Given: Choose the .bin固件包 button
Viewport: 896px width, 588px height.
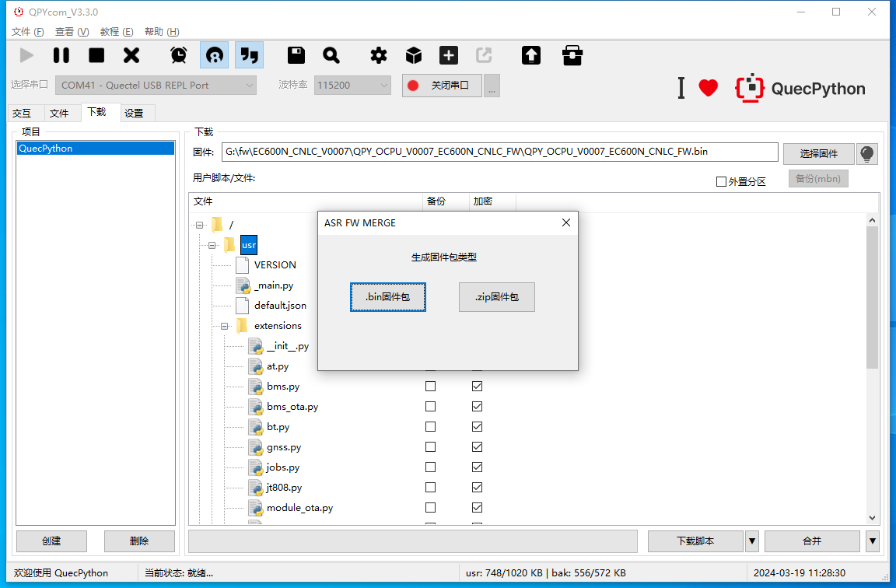Looking at the screenshot, I should [387, 297].
